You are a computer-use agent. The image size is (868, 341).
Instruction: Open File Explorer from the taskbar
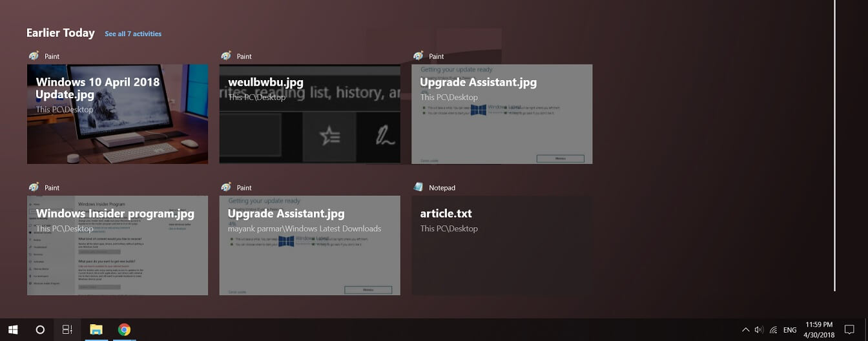click(96, 329)
